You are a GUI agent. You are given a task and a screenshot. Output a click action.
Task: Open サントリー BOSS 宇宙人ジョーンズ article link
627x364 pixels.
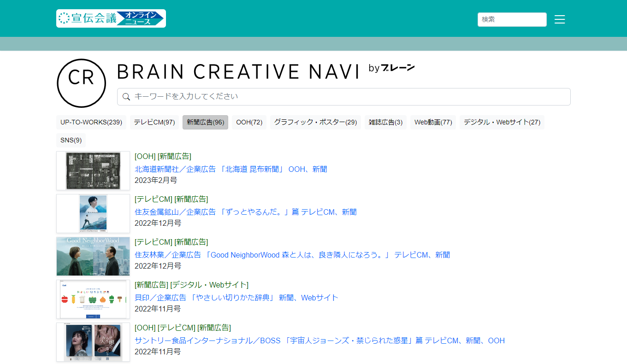(319, 341)
